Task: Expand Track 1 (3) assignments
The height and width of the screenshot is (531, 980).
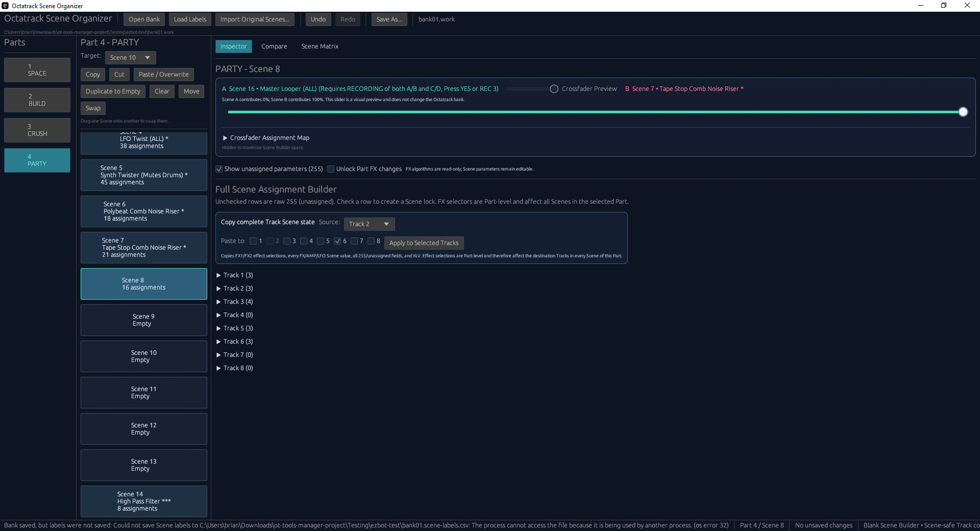Action: [235, 275]
